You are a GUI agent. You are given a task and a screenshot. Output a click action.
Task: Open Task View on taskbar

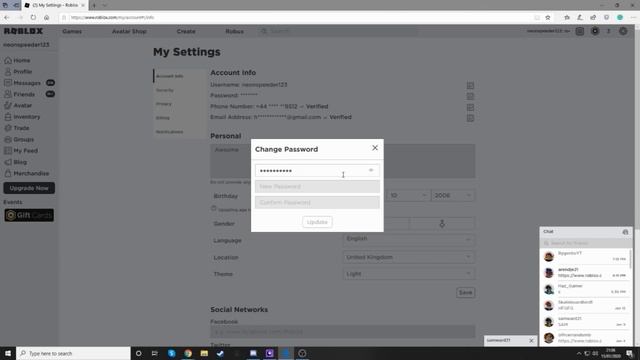pyautogui.click(x=155, y=353)
